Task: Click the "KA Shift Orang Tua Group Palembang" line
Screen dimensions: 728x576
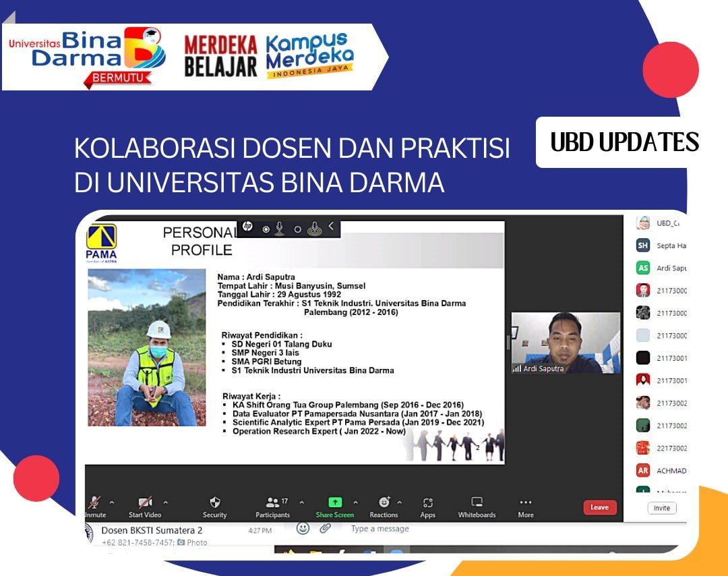Action: point(348,405)
